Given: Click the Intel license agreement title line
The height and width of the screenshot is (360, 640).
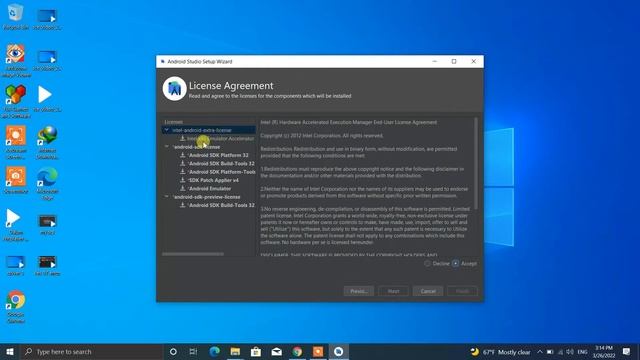Looking at the screenshot, I should click(349, 122).
